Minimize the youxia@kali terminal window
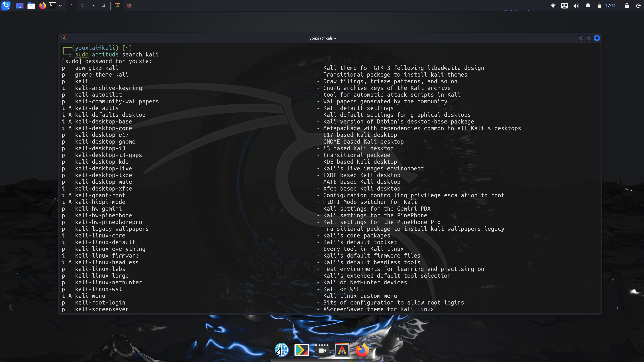This screenshot has width=644, height=362. pos(581,38)
